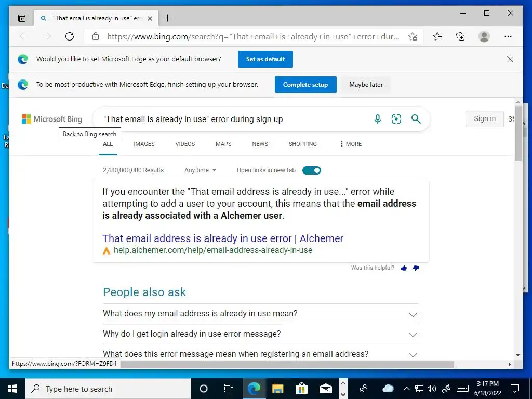Click the Set as default button
532x399 pixels.
pyautogui.click(x=265, y=59)
